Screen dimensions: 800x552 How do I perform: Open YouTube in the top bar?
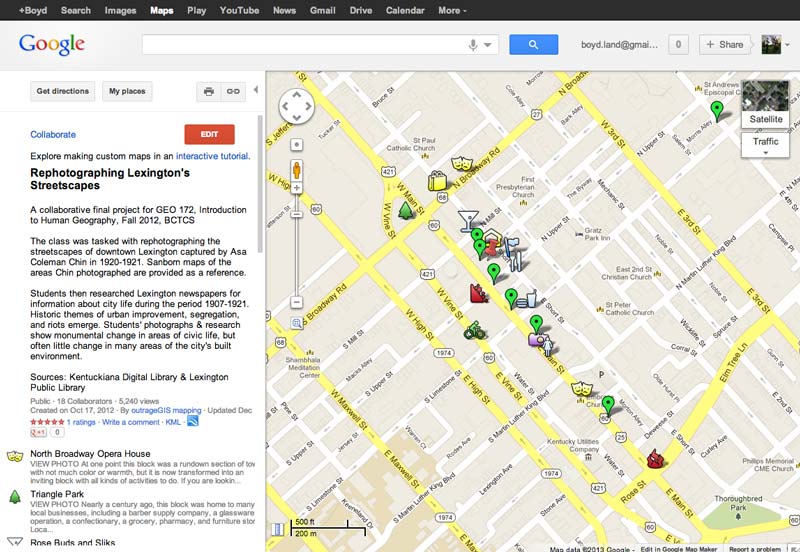239,10
